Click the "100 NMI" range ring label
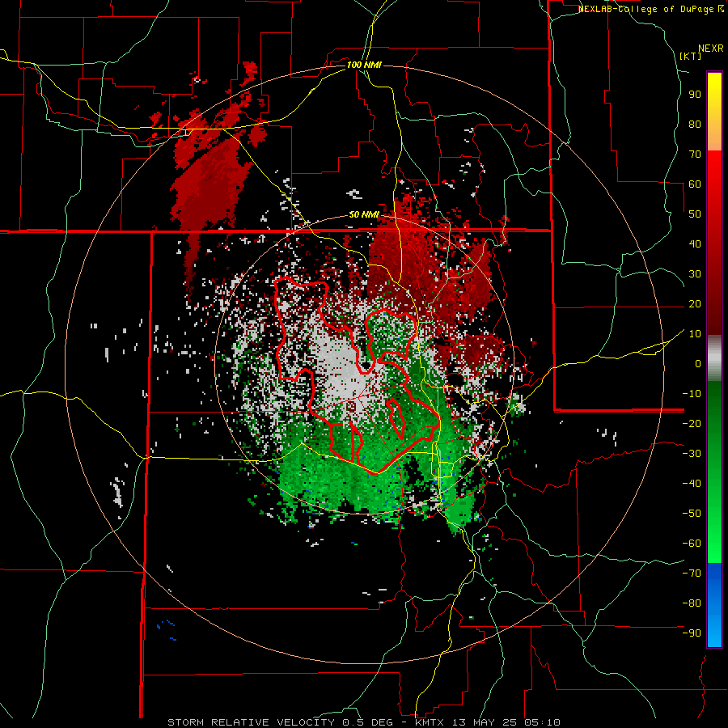Image resolution: width=728 pixels, height=728 pixels. pos(364,65)
